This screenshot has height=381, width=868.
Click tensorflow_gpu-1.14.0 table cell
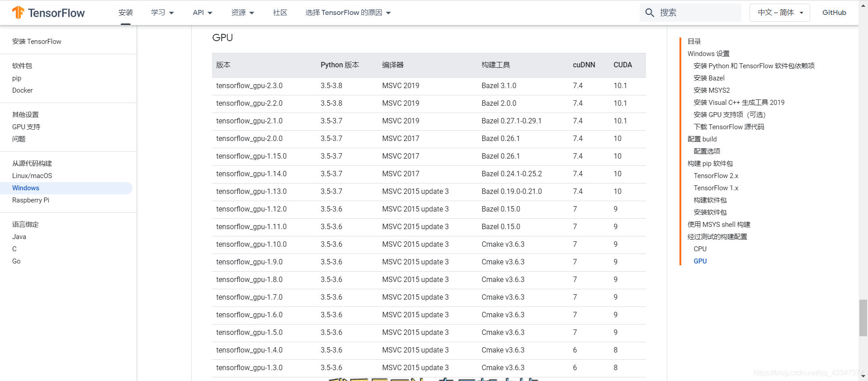click(x=251, y=174)
